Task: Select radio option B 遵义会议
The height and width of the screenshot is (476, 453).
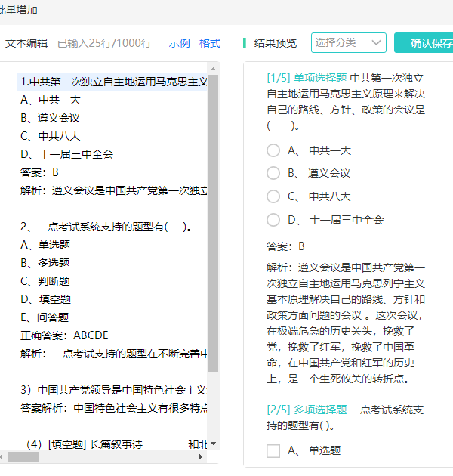Action: click(273, 173)
